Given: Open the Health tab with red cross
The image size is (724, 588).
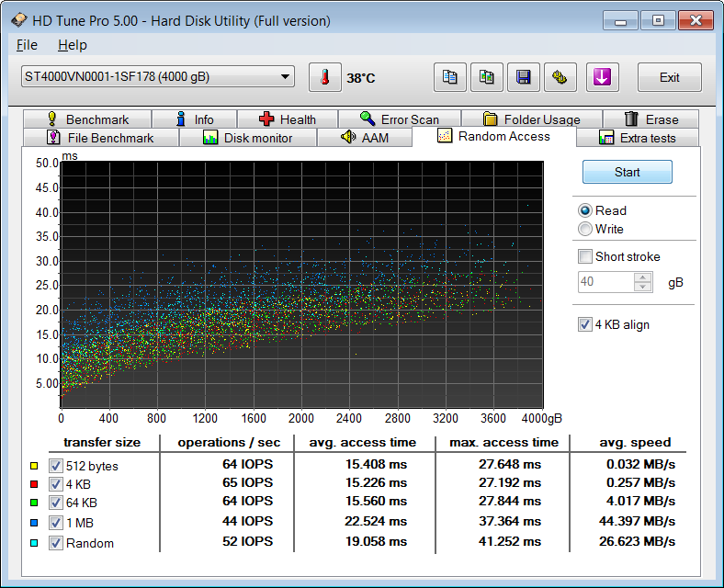Looking at the screenshot, I should [x=288, y=119].
